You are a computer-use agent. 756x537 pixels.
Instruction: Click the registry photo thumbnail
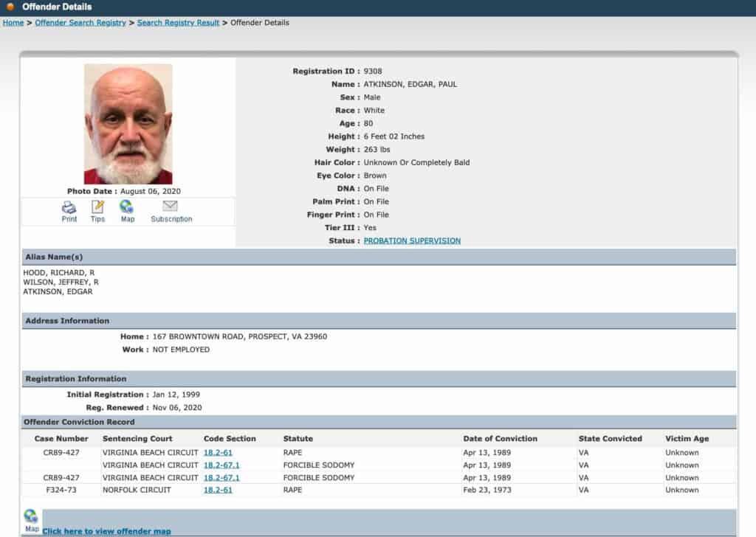[128, 124]
